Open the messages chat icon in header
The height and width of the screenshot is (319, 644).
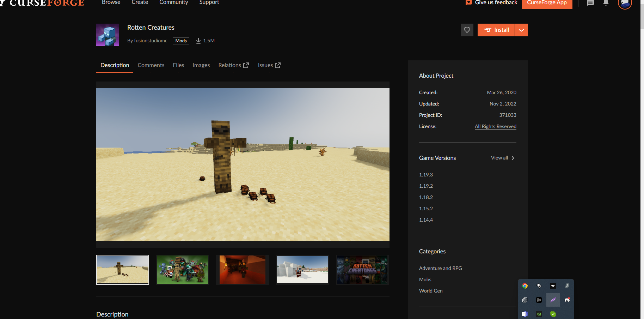coord(590,3)
